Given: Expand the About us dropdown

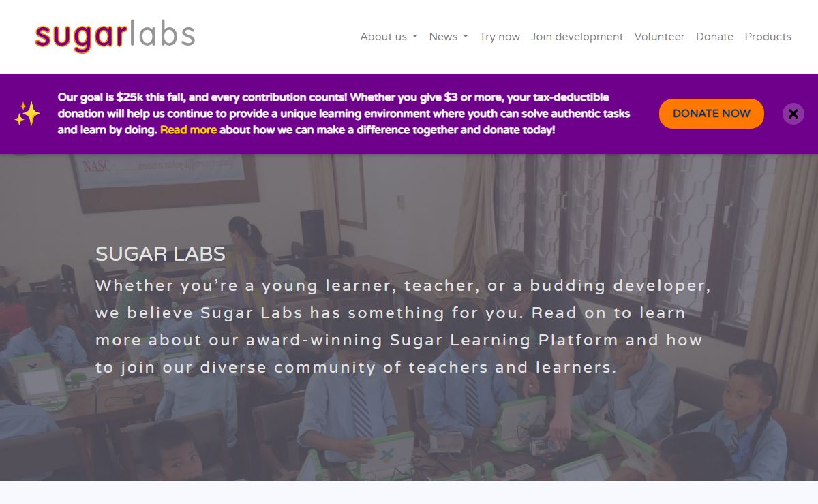Looking at the screenshot, I should (389, 37).
